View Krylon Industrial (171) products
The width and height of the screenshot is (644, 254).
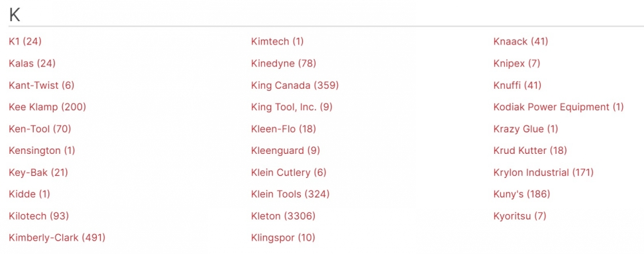point(543,172)
